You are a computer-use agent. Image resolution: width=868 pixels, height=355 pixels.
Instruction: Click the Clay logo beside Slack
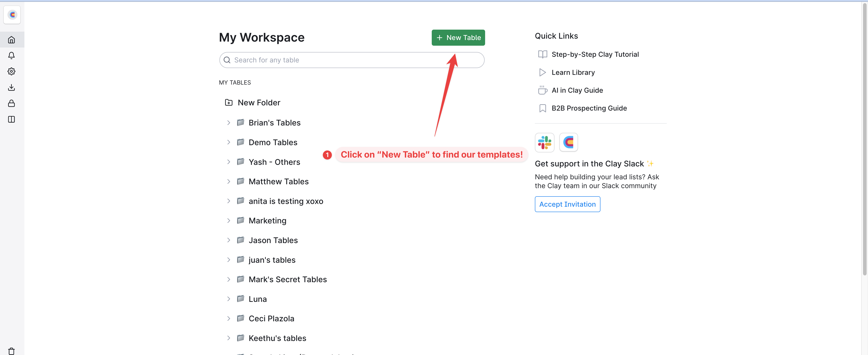coord(568,142)
